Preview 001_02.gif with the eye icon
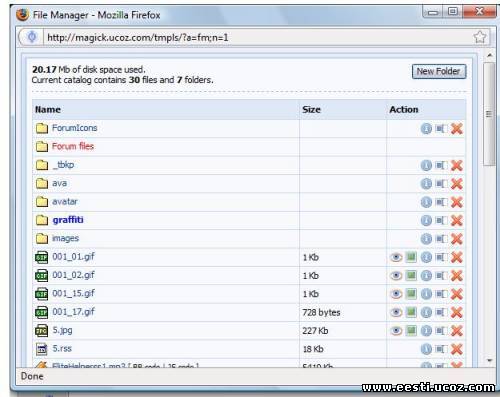 396,275
